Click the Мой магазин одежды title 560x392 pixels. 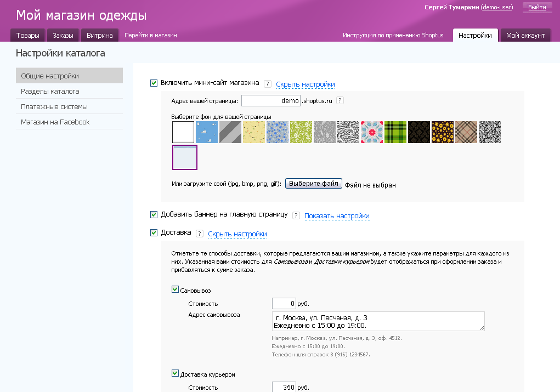(x=81, y=15)
